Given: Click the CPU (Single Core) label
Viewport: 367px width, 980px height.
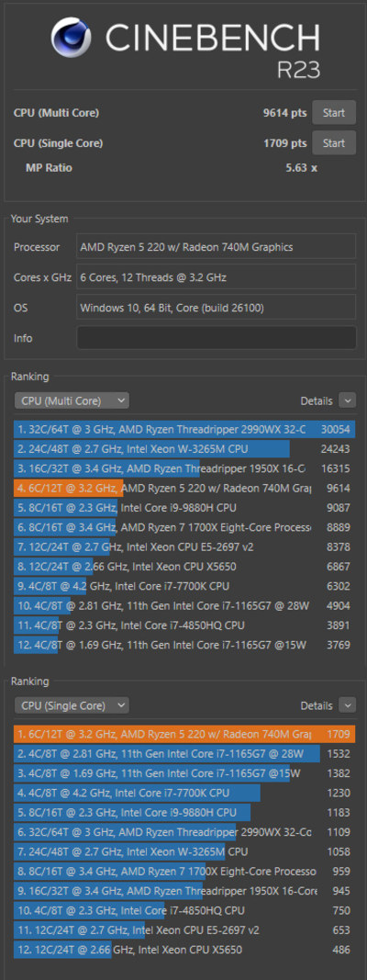Looking at the screenshot, I should [59, 143].
